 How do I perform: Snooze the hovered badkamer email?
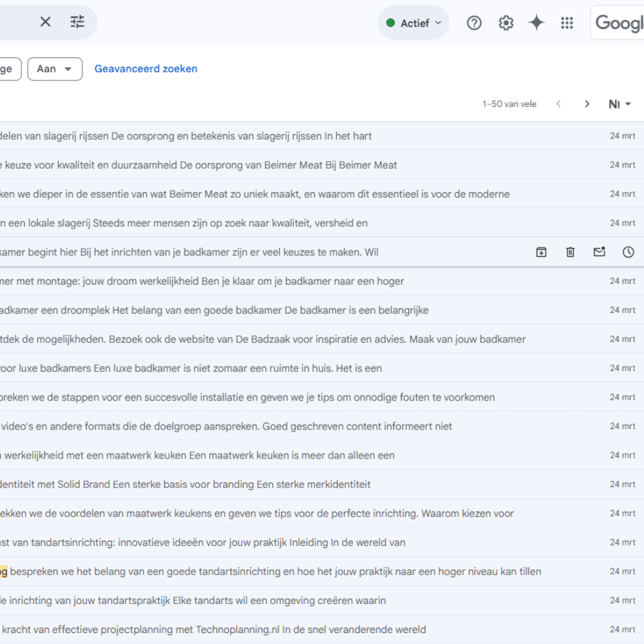pyautogui.click(x=628, y=252)
